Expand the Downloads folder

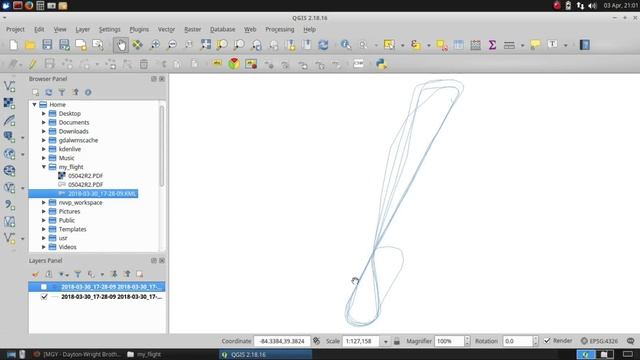[x=44, y=131]
